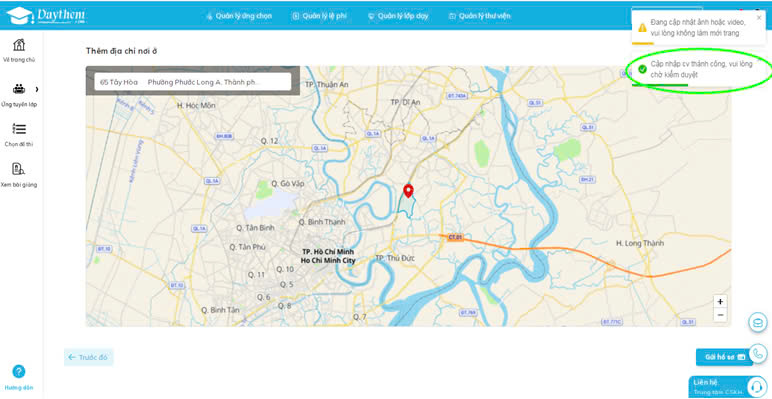Screen dimensions: 772x399
Task: Open the Hướng dẫn help icon
Action: (x=19, y=371)
